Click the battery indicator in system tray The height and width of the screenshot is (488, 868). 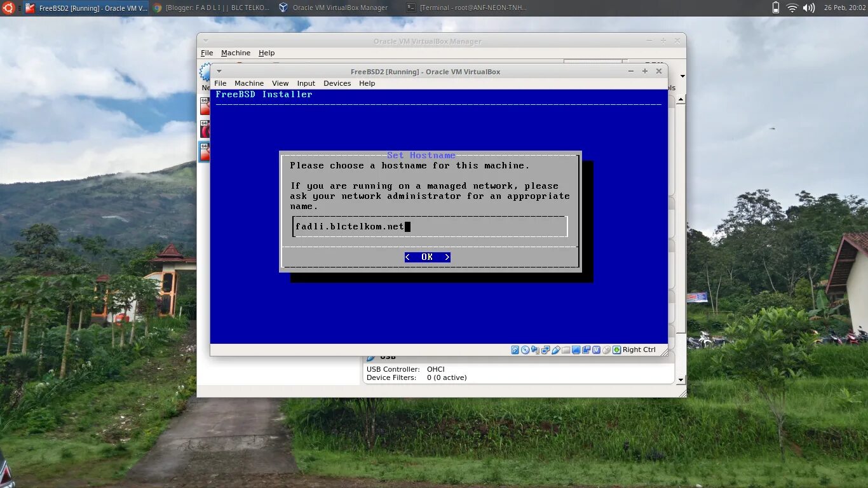(x=775, y=8)
